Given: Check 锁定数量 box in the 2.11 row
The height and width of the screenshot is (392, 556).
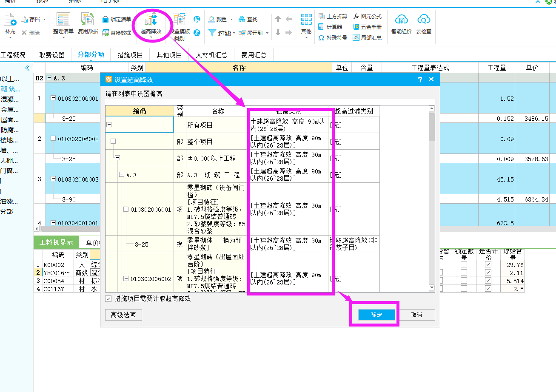Looking at the screenshot, I should (464, 273).
